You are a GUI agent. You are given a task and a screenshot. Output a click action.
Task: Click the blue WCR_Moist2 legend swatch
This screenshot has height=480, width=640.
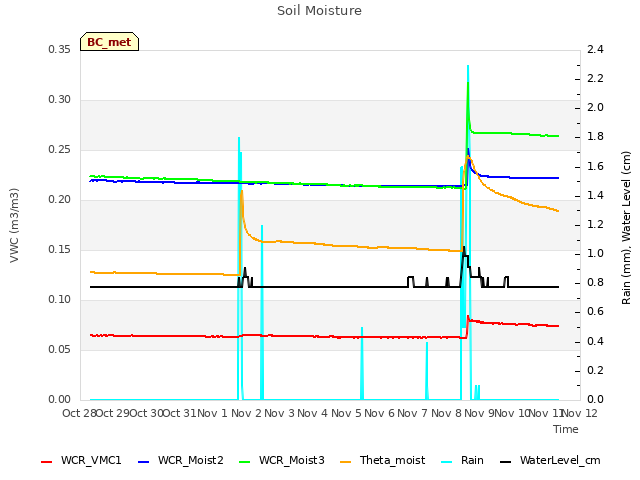(144, 462)
